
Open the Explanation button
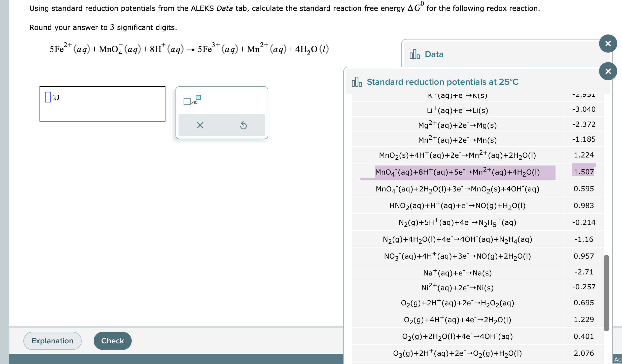[x=52, y=341]
